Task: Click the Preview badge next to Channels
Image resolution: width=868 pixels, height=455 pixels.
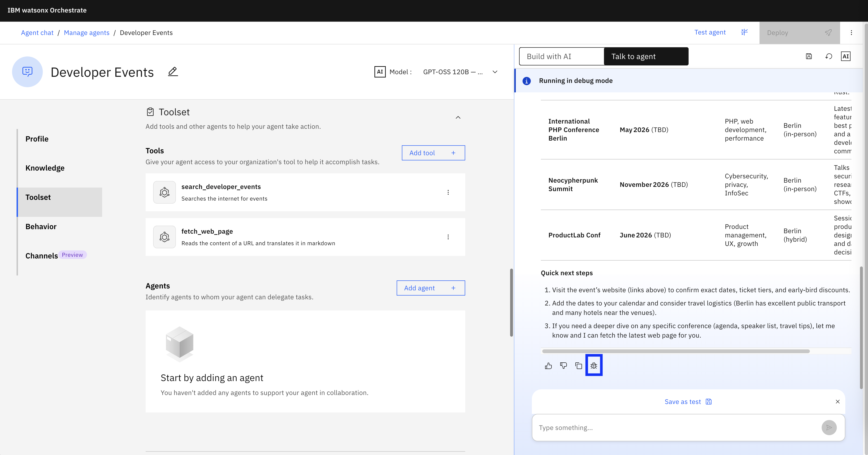Action: click(x=72, y=255)
